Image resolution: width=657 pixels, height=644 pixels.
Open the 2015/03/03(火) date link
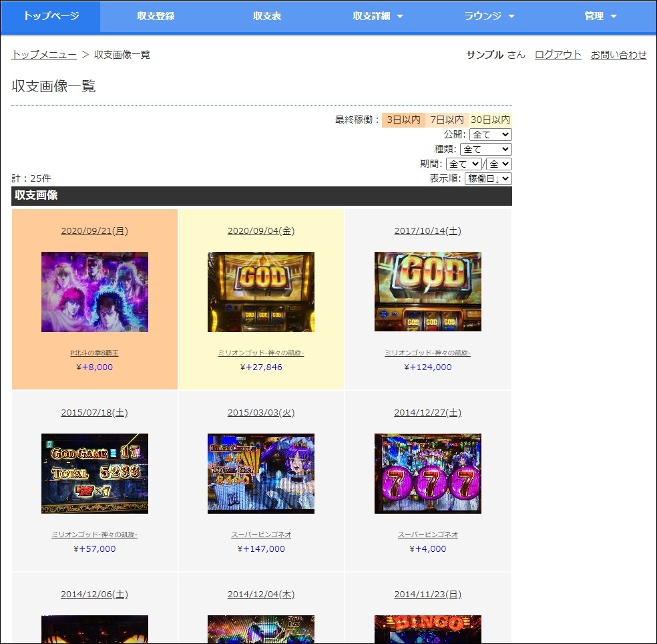tap(261, 413)
